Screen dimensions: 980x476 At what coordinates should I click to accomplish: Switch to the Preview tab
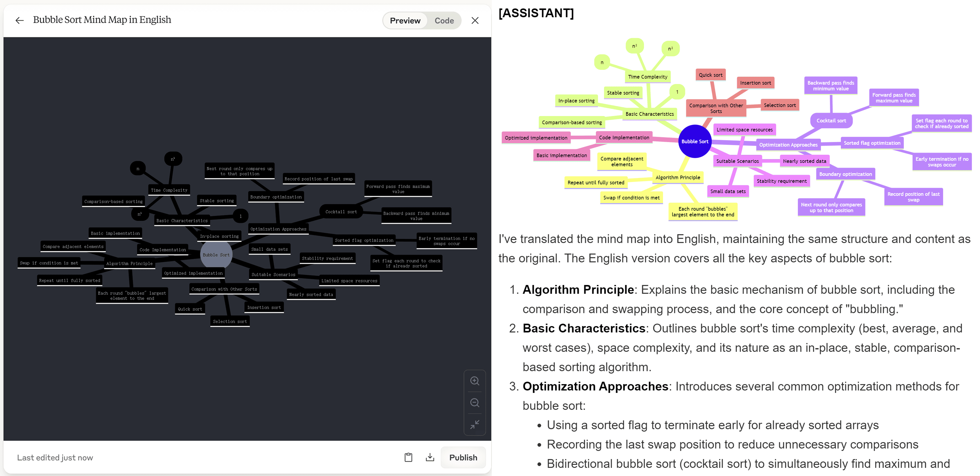(405, 21)
